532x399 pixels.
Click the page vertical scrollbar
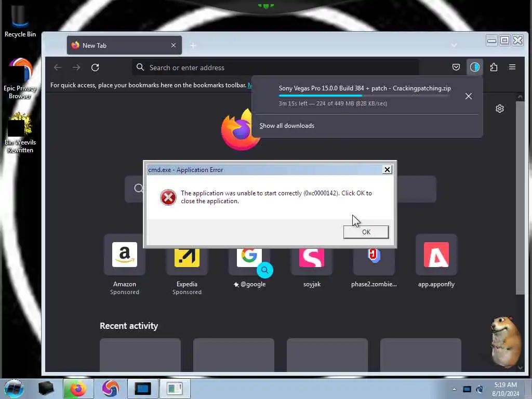coord(520,197)
